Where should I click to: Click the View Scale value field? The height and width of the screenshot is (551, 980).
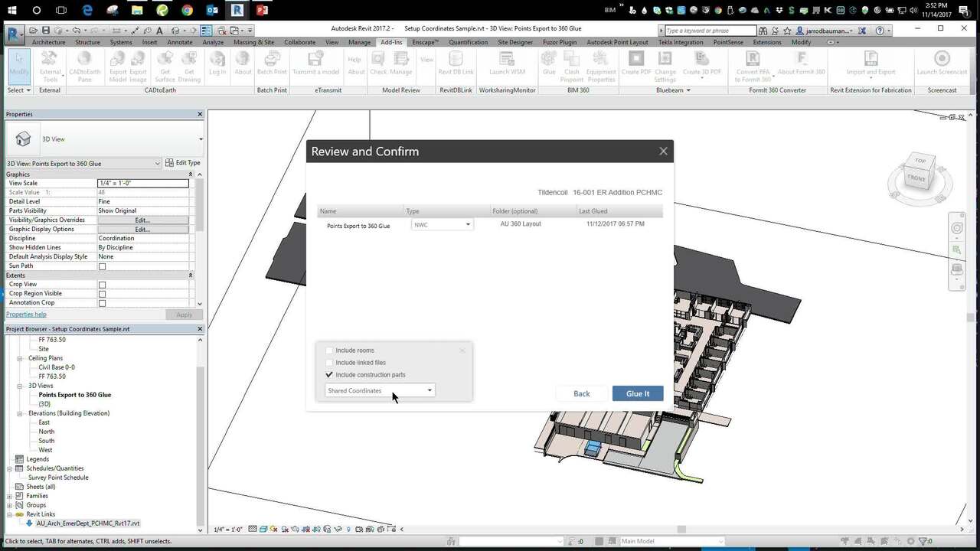click(143, 184)
